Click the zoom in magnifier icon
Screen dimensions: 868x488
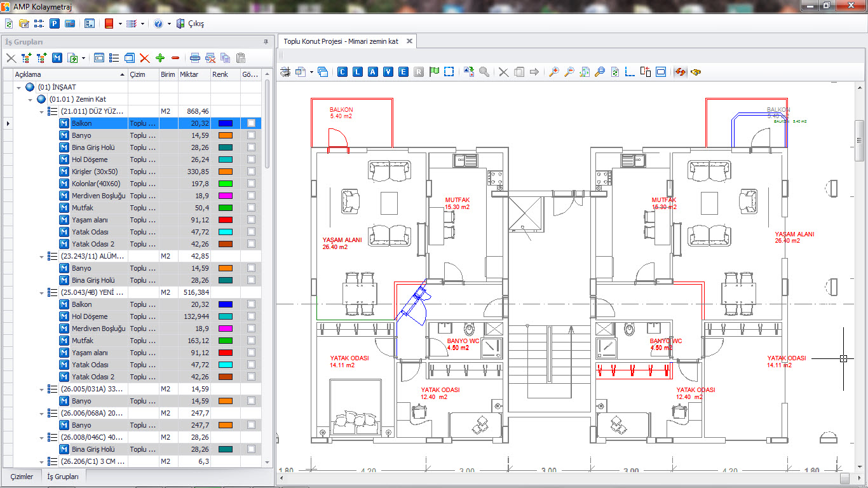(553, 72)
